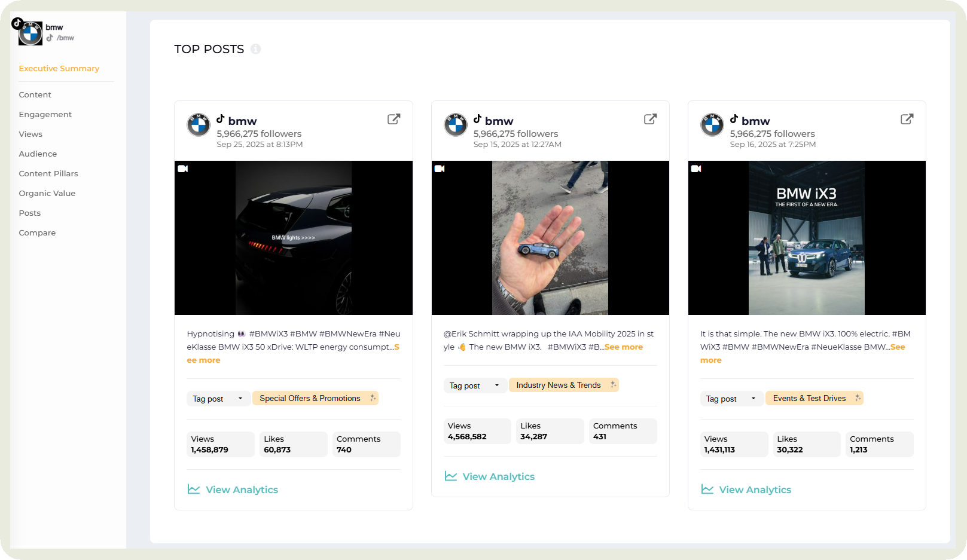Open Content Pillars in sidebar
This screenshot has height=560, width=967.
coord(48,173)
